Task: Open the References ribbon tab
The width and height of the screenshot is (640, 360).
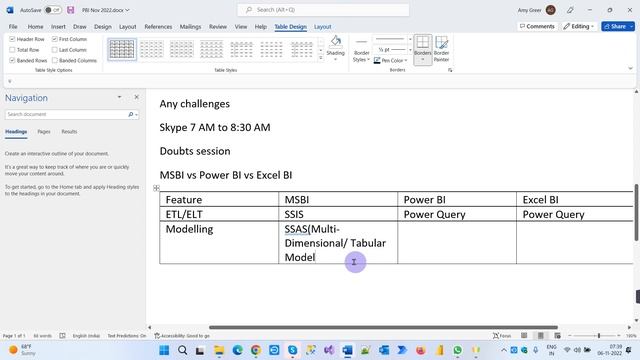Action: [x=158, y=27]
